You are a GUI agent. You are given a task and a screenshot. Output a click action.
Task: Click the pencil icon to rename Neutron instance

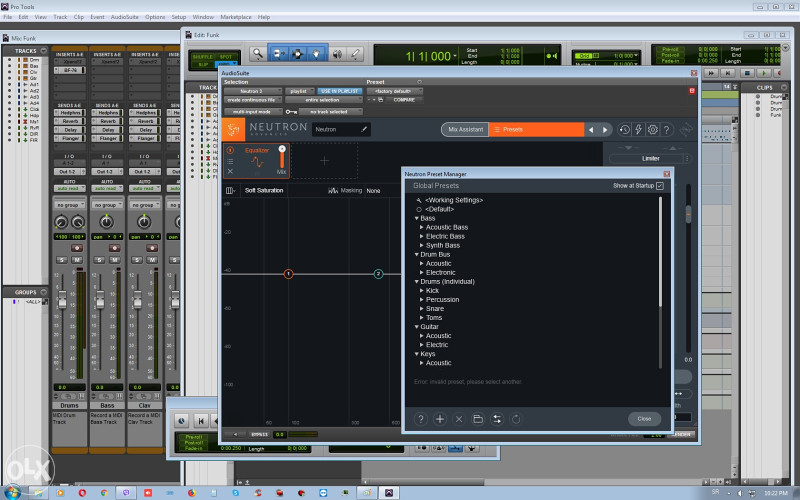point(364,130)
